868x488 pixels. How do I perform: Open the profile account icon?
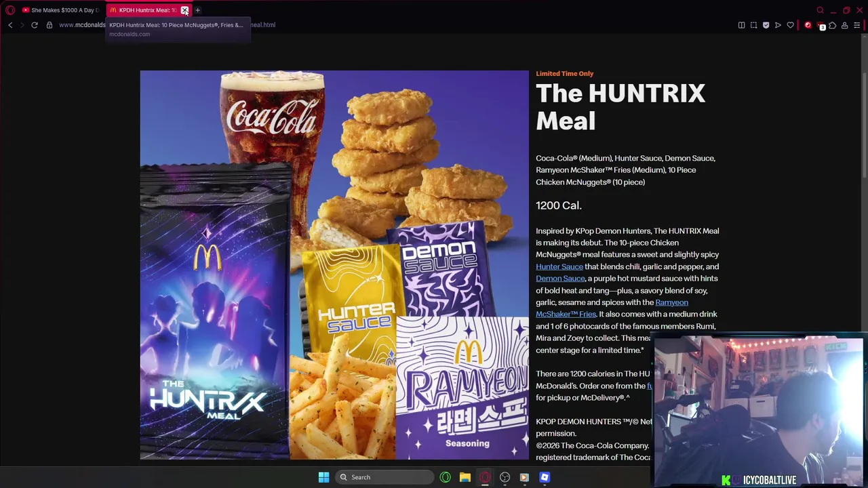coord(845,25)
